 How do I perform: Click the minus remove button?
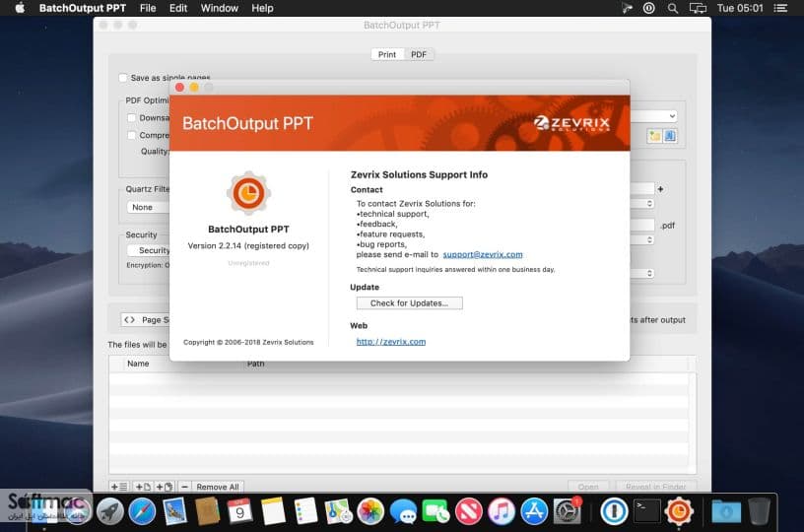(x=184, y=487)
